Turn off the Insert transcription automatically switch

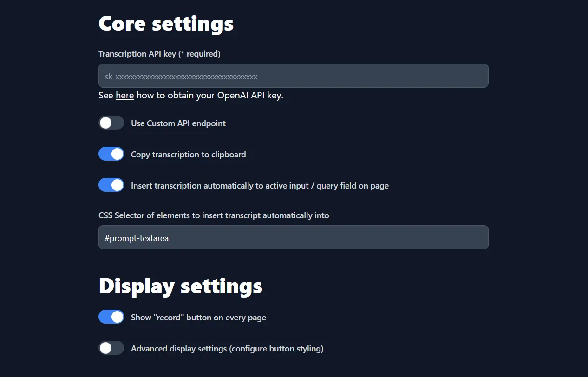tap(111, 185)
